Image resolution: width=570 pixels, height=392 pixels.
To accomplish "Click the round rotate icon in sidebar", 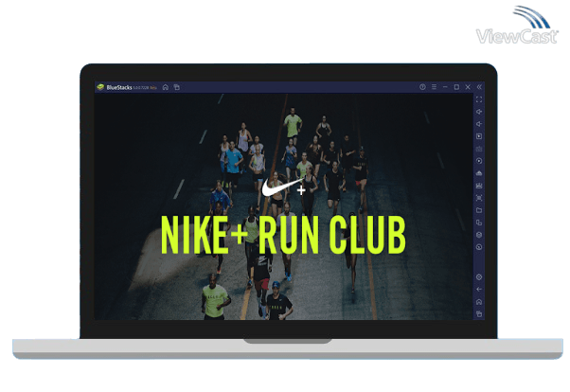I will click(x=479, y=247).
